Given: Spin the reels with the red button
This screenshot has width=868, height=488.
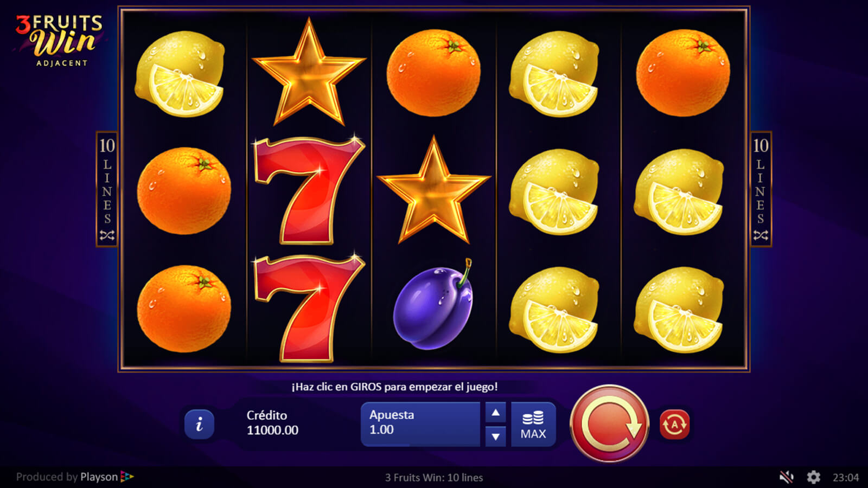Looking at the screenshot, I should [x=609, y=423].
